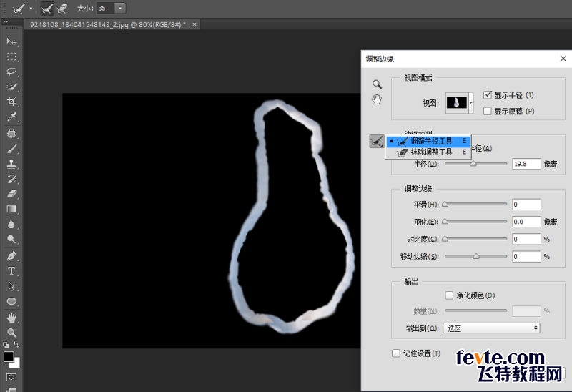Click the 半径 slider handle
Screen dimensions: 572x392
[x=473, y=164]
